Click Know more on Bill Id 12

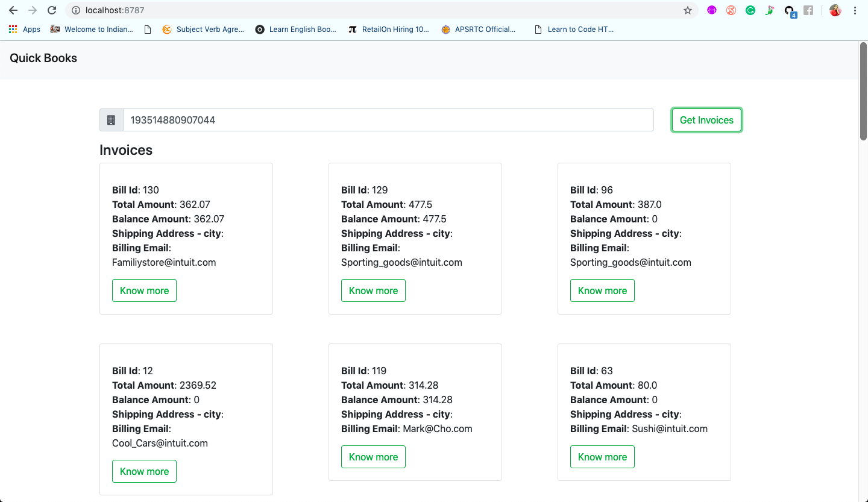144,471
